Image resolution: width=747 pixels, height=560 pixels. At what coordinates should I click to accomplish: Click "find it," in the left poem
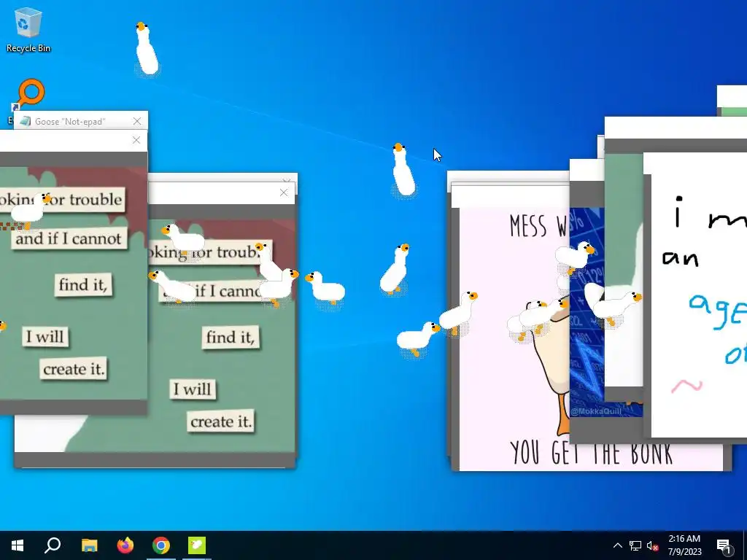[83, 285]
